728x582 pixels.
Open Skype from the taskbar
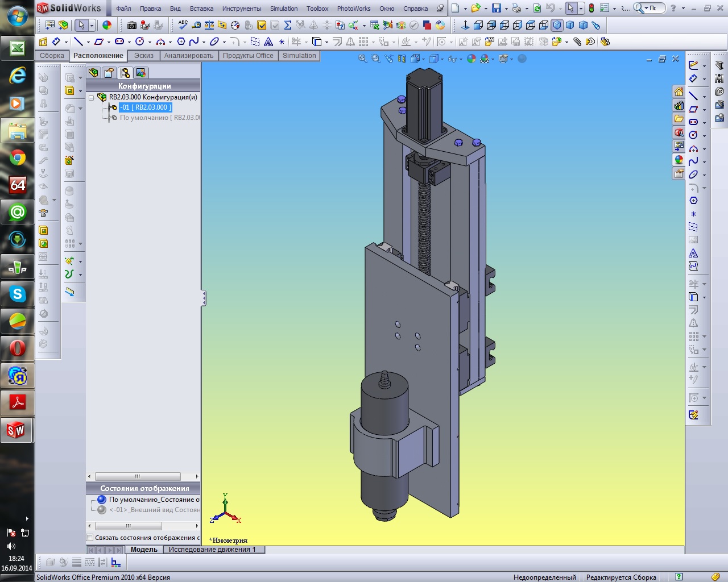coord(18,294)
